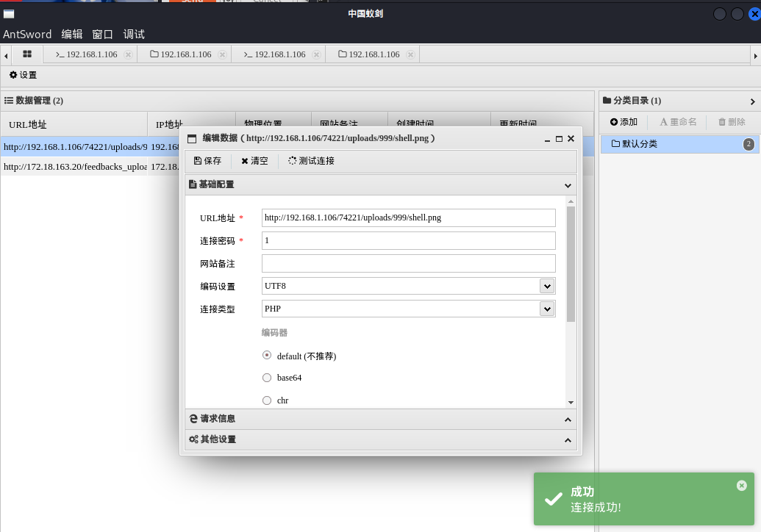
Task: Click the 编辑数据 dialog title icon
Action: pyautogui.click(x=192, y=139)
